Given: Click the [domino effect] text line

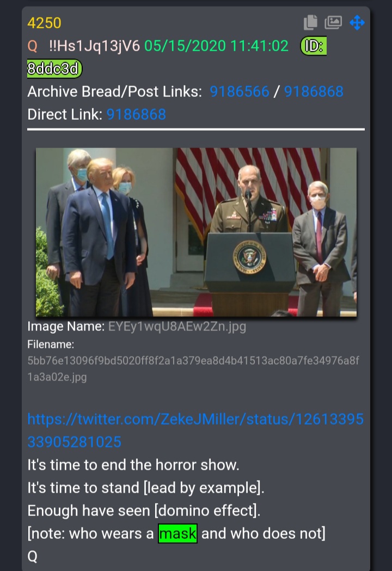Looking at the screenshot, I should click(144, 511).
